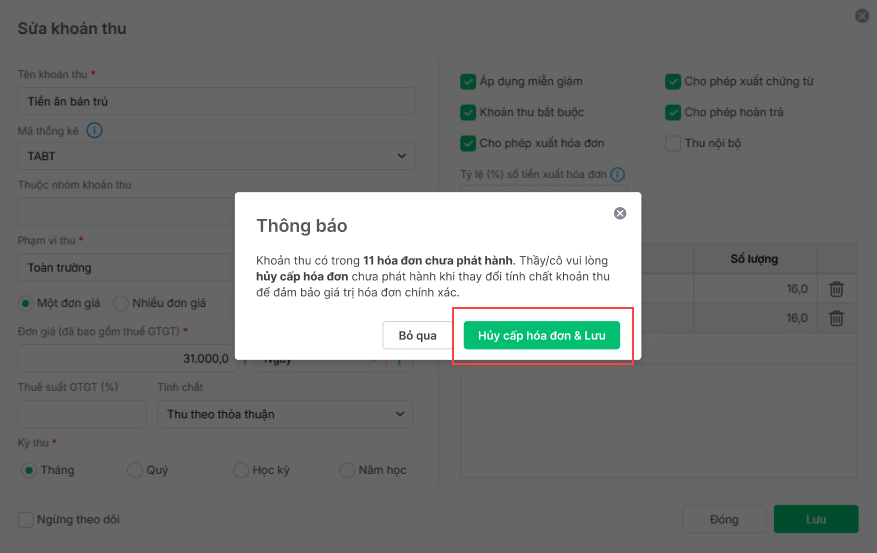
Task: Close the Thông báo dialog with X icon
Action: 620,213
